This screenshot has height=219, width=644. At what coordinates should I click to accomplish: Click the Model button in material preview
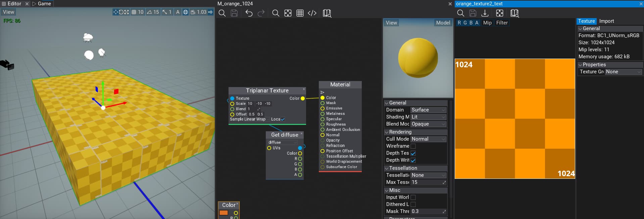point(443,23)
